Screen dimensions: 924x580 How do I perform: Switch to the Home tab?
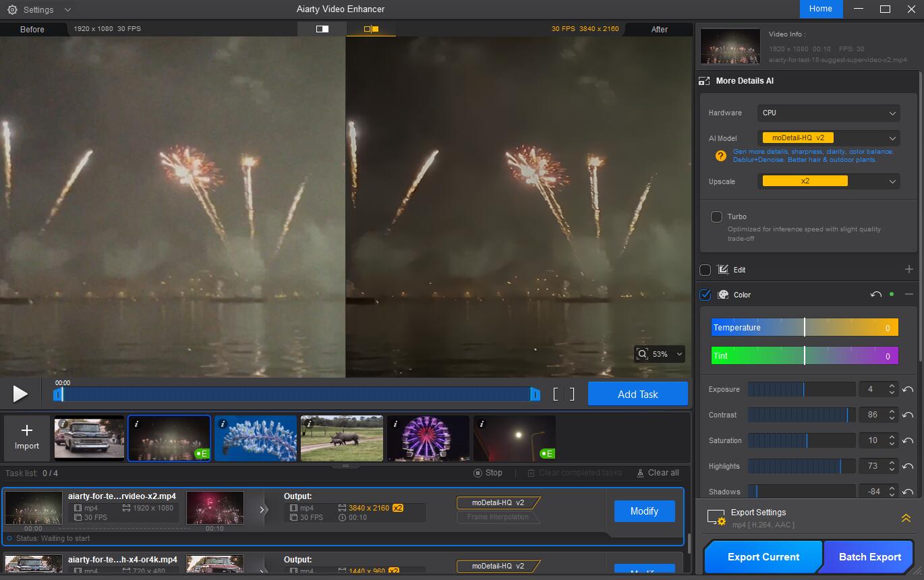(820, 9)
